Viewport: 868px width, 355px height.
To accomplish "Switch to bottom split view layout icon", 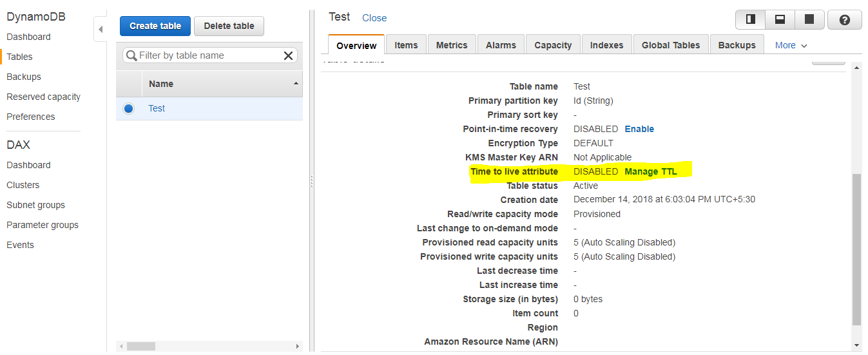I will click(x=780, y=20).
